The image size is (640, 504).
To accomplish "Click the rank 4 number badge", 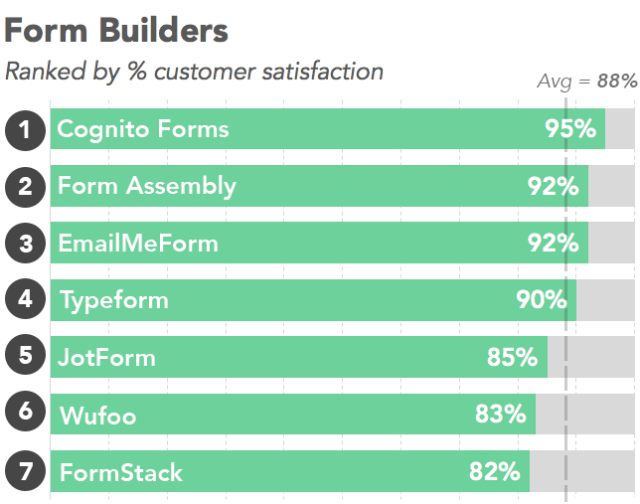I will tap(25, 300).
